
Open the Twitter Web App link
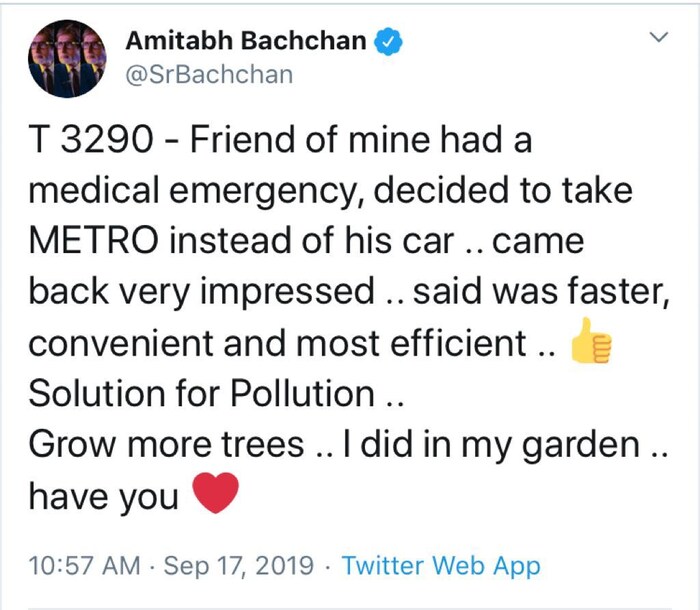(x=441, y=566)
